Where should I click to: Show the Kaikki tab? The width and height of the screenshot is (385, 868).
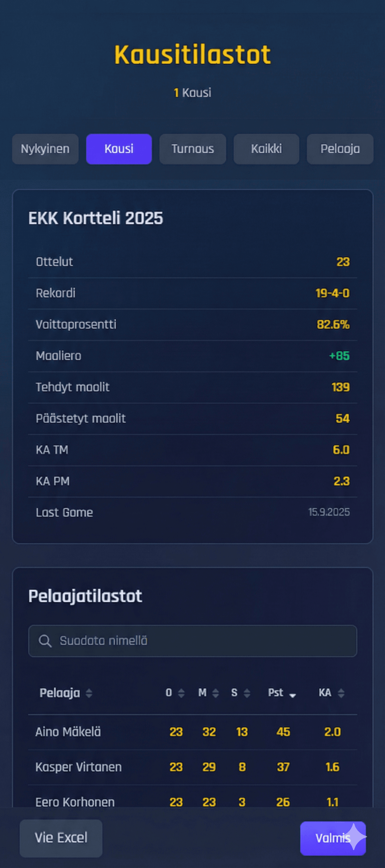click(266, 149)
